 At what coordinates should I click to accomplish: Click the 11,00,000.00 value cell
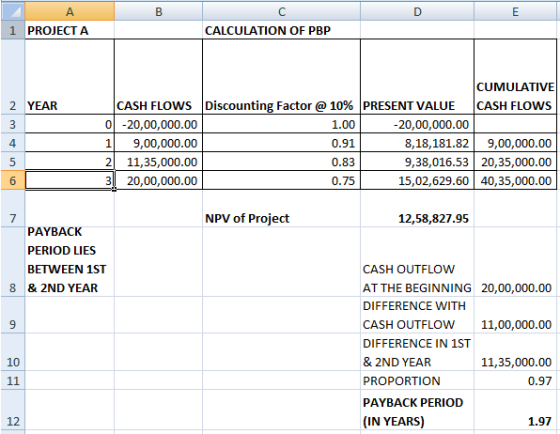[515, 315]
